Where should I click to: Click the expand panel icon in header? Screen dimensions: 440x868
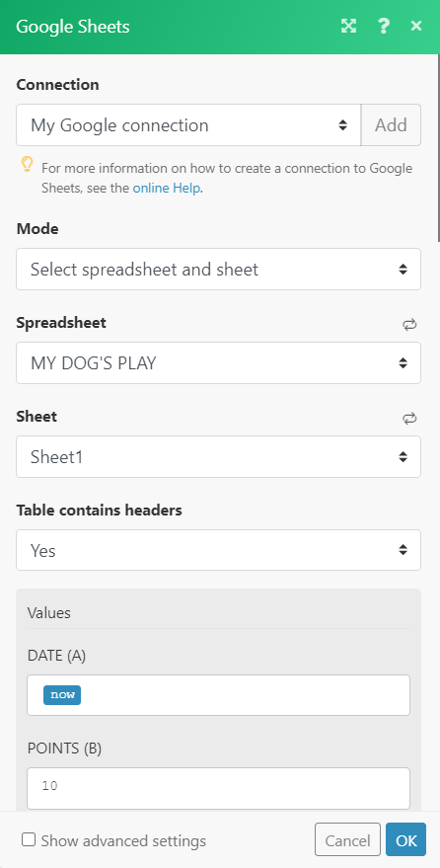pyautogui.click(x=348, y=26)
